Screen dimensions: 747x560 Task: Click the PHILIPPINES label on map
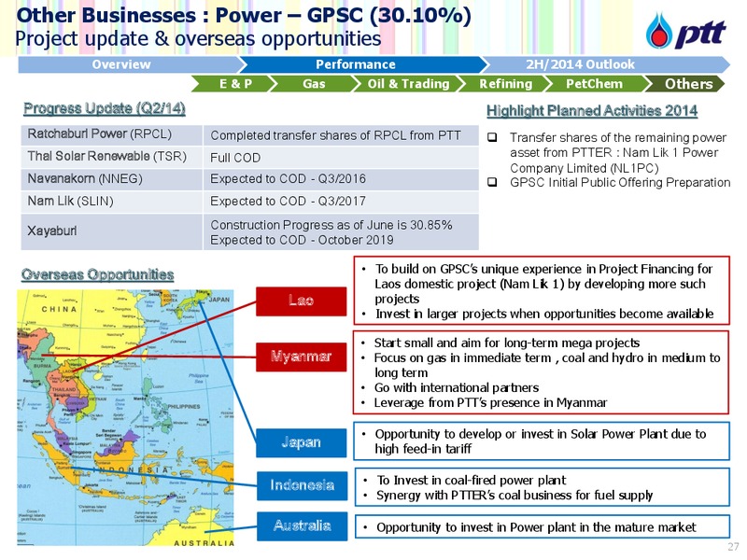[x=184, y=407]
